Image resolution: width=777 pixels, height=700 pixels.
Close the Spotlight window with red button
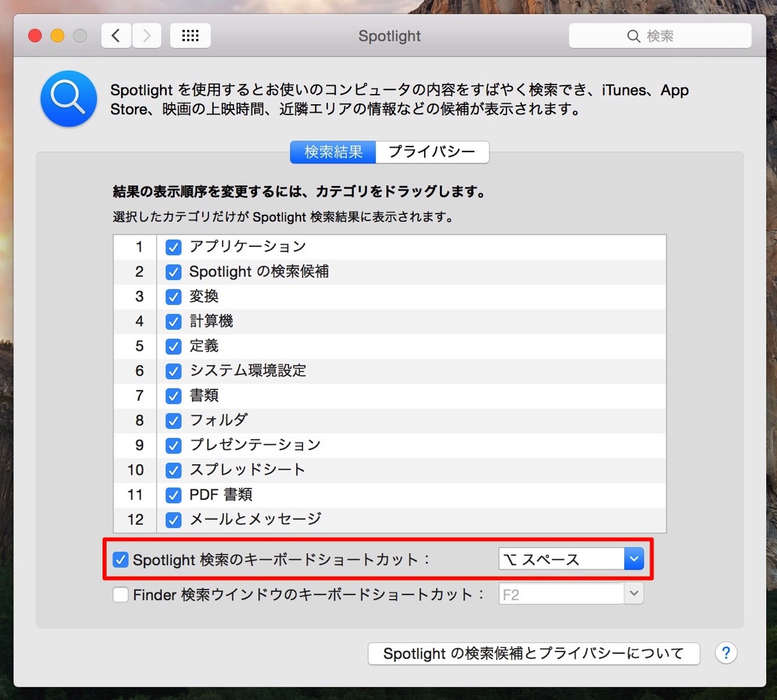[35, 36]
